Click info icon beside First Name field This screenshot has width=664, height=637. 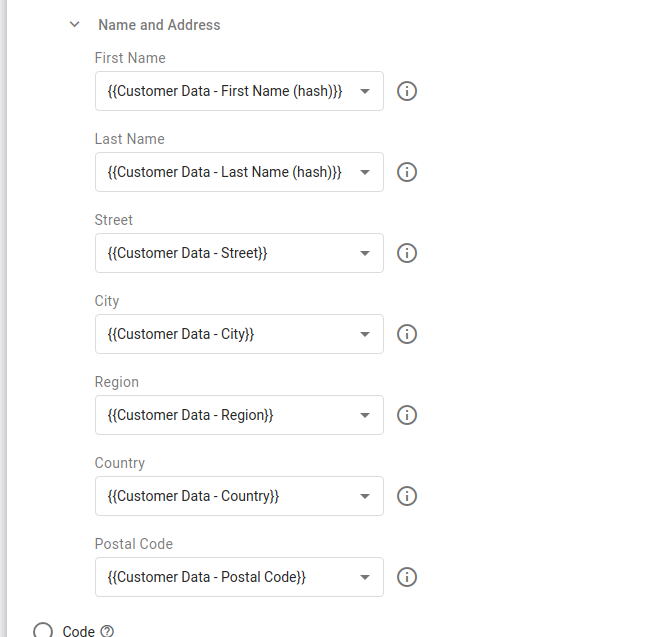407,91
